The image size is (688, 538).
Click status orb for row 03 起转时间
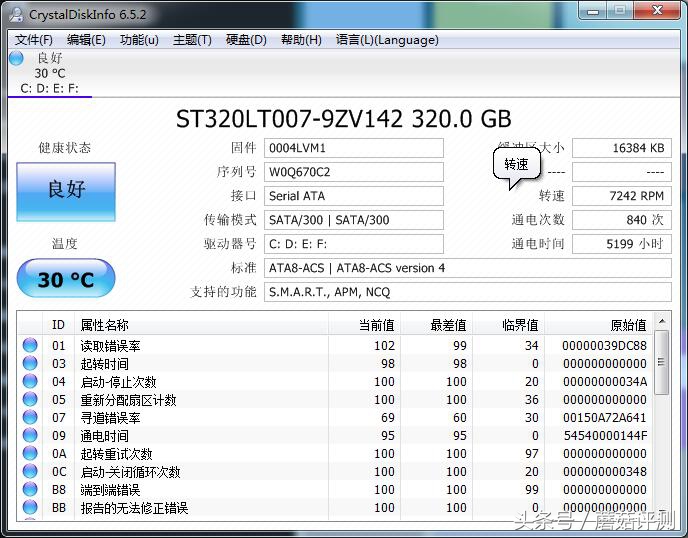pyautogui.click(x=30, y=363)
